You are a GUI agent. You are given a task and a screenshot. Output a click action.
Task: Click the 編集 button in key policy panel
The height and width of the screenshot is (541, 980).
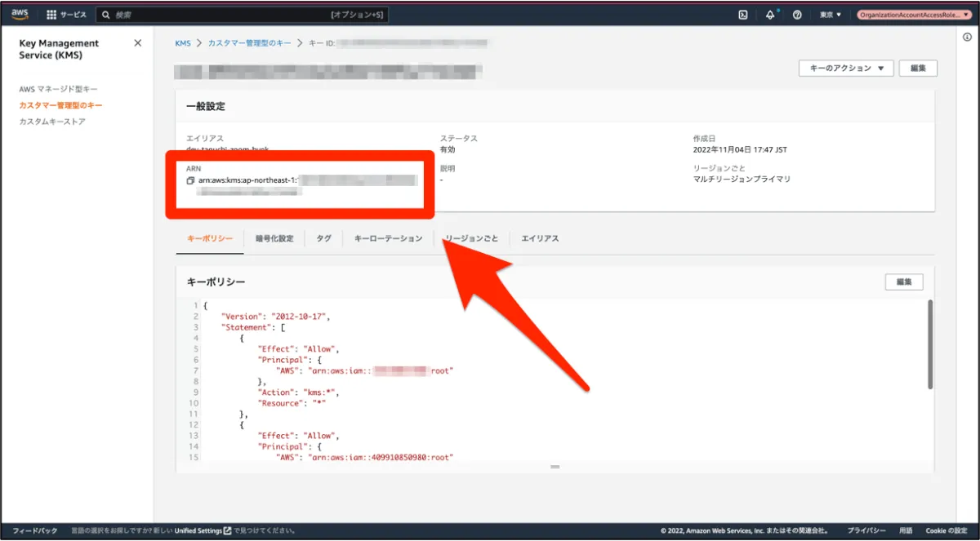[903, 282]
